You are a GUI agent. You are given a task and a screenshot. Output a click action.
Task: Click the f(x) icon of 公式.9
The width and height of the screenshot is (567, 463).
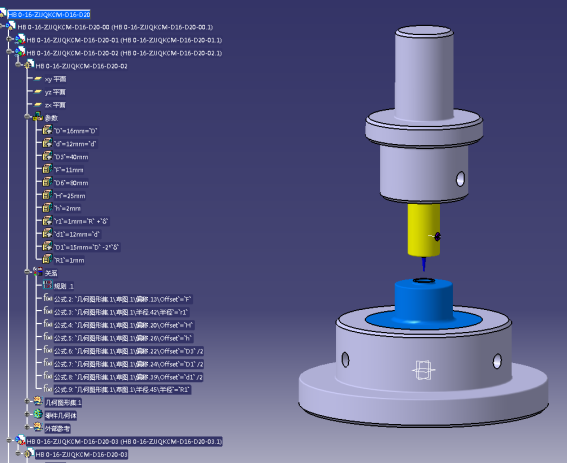[48, 389]
